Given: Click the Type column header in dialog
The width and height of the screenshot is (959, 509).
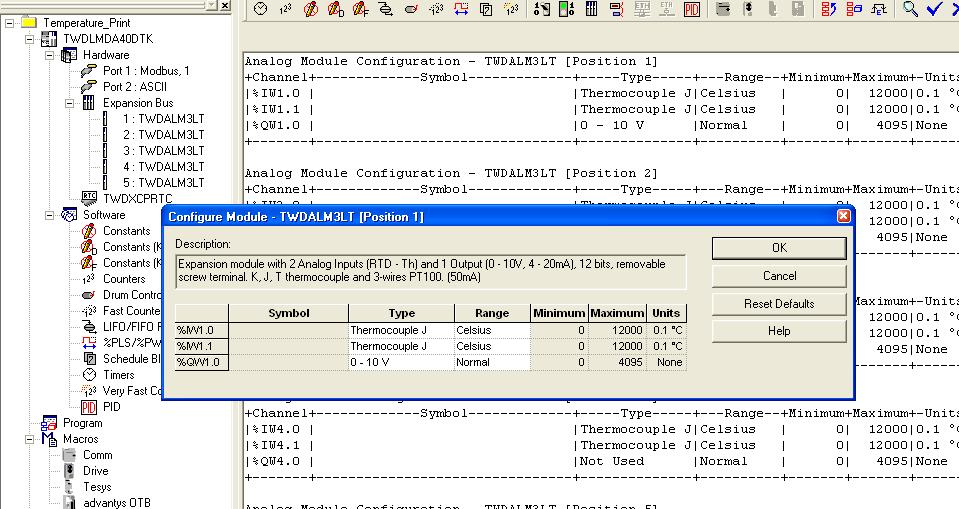Looking at the screenshot, I should click(x=401, y=313).
